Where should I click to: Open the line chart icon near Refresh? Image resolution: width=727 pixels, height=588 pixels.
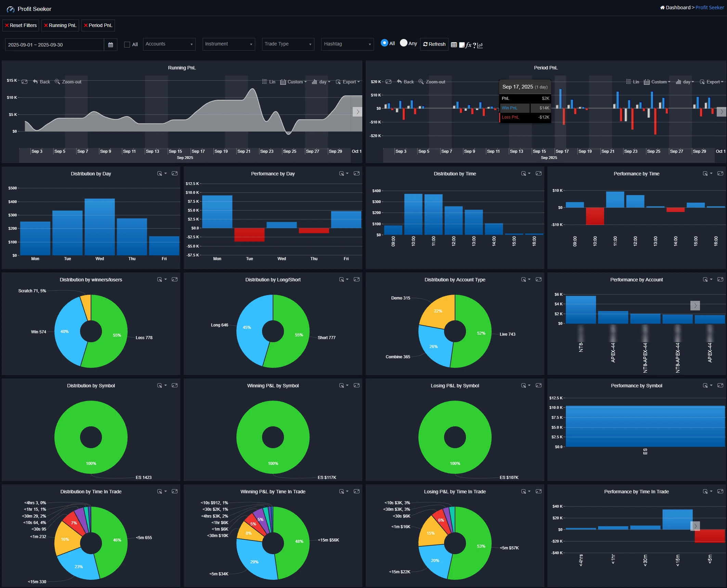480,45
